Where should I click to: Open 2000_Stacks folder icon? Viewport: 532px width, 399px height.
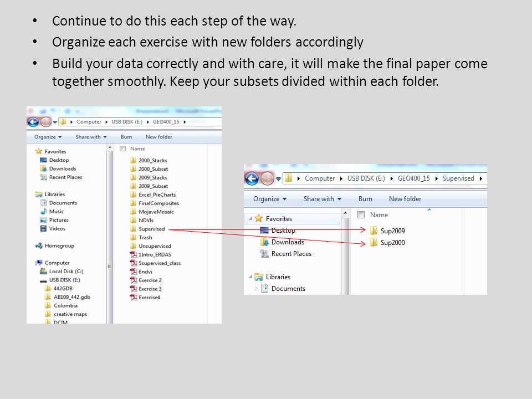point(134,160)
